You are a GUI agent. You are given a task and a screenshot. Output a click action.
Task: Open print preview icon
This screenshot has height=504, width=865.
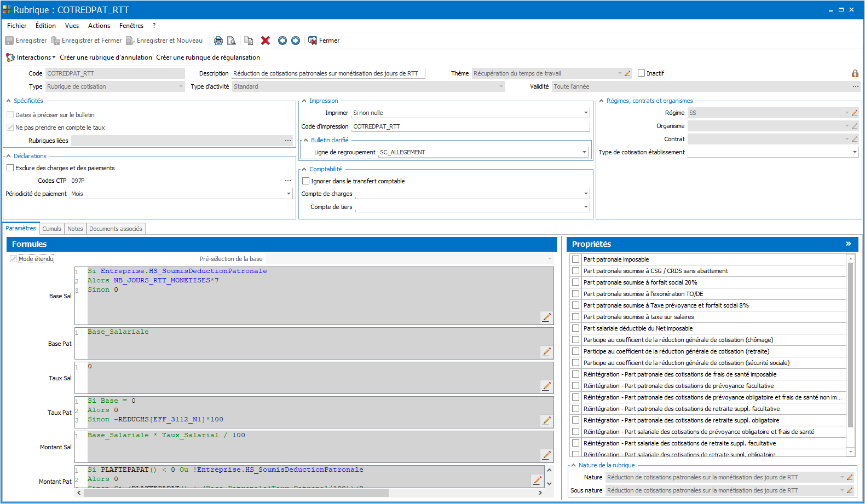coord(232,40)
